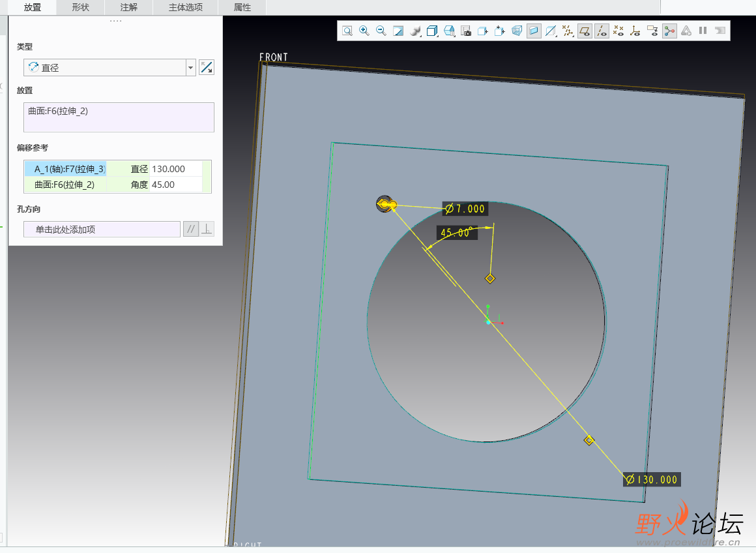The height and width of the screenshot is (553, 756).
Task: Click the view normal cube icon
Action: tap(483, 31)
